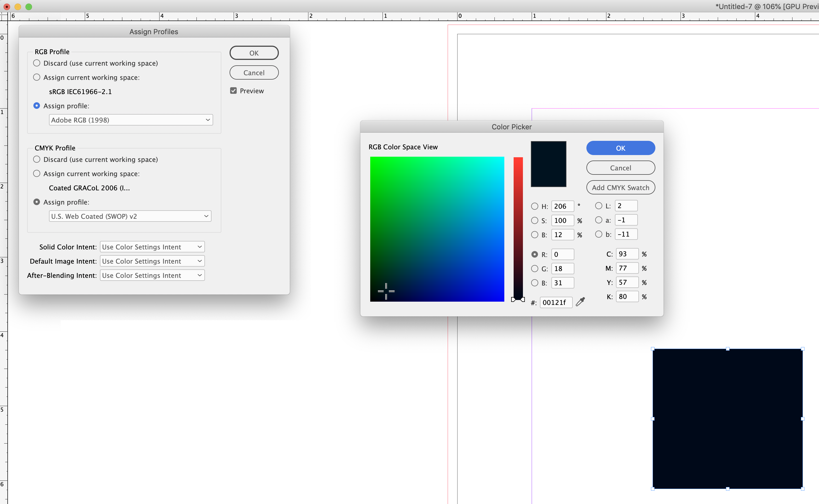819x504 pixels.
Task: Select the G radio button in Color Picker
Action: tap(534, 268)
